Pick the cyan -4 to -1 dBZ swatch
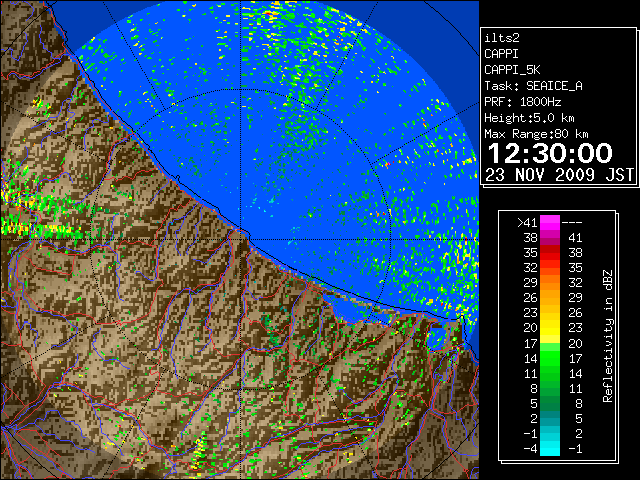This screenshot has width=640, height=480. (x=550, y=448)
